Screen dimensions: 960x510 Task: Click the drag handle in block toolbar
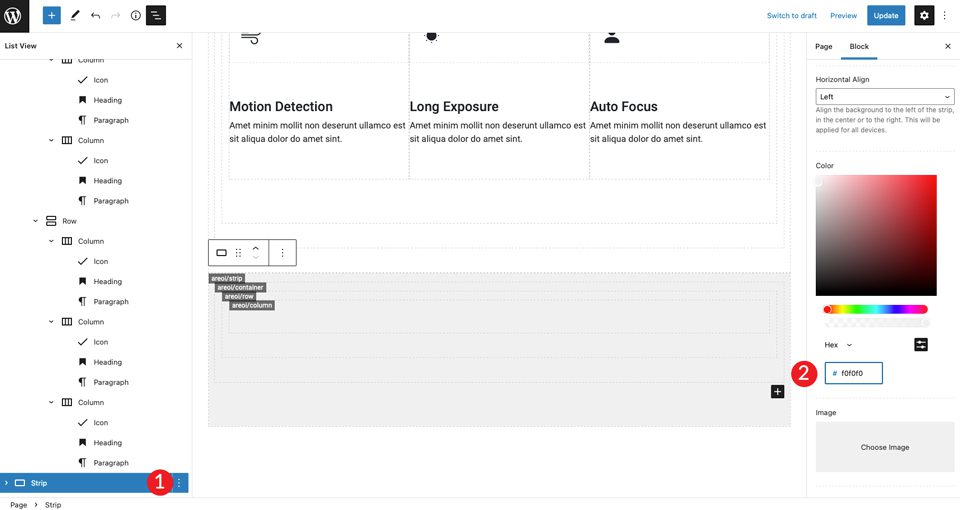(238, 253)
